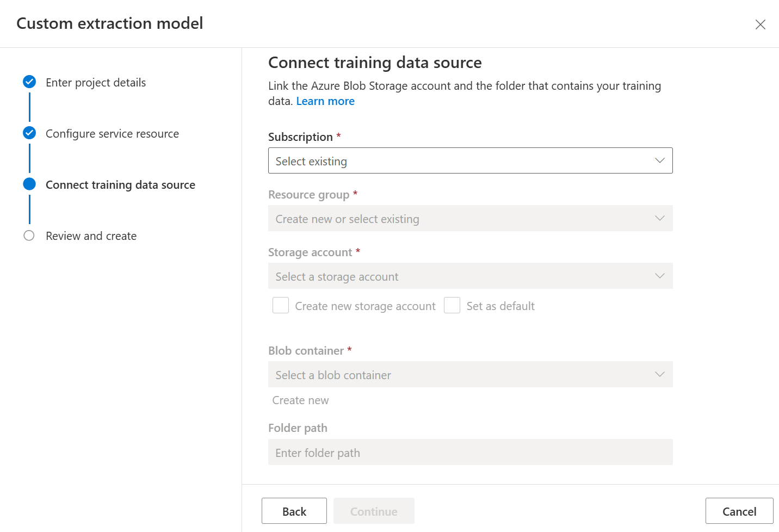Click the active step circle for Connect training data source

click(29, 184)
